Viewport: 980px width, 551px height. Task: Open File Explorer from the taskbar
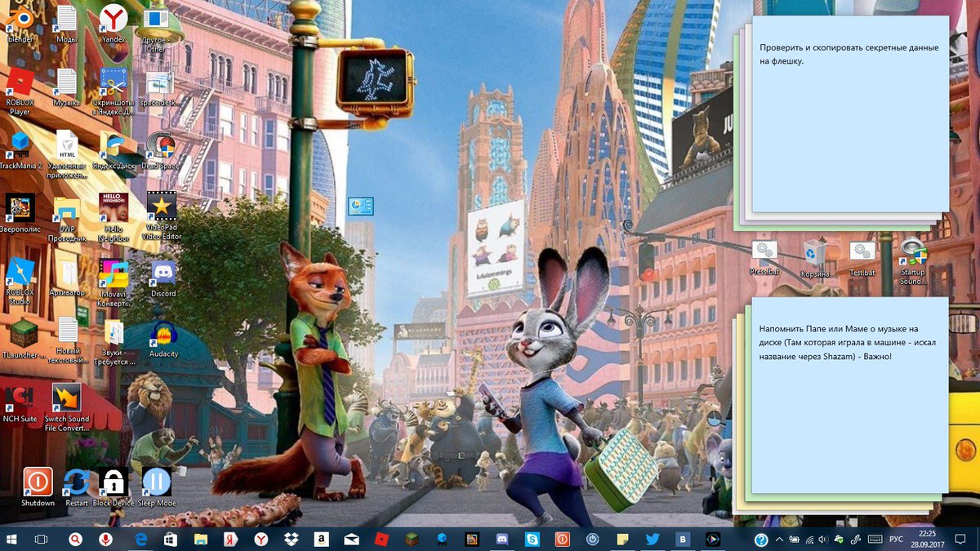click(x=200, y=539)
